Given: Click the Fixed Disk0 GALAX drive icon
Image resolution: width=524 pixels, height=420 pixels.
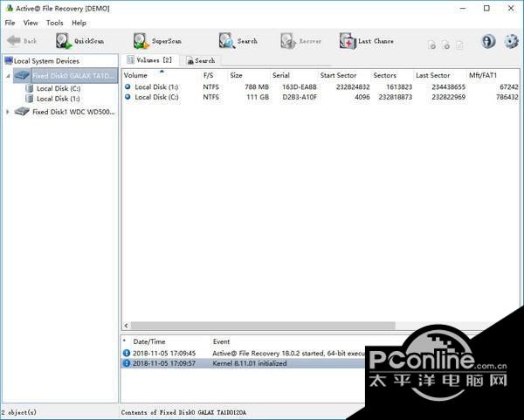Looking at the screenshot, I should point(22,75).
